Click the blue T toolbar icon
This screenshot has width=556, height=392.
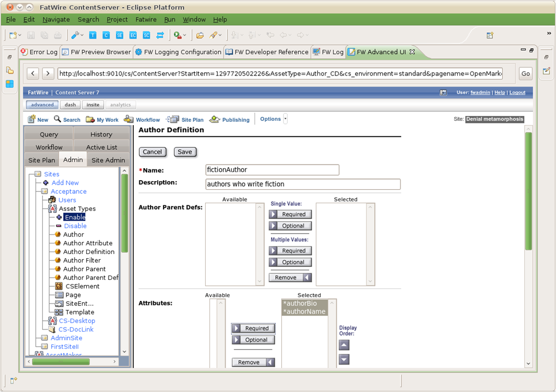(x=92, y=35)
